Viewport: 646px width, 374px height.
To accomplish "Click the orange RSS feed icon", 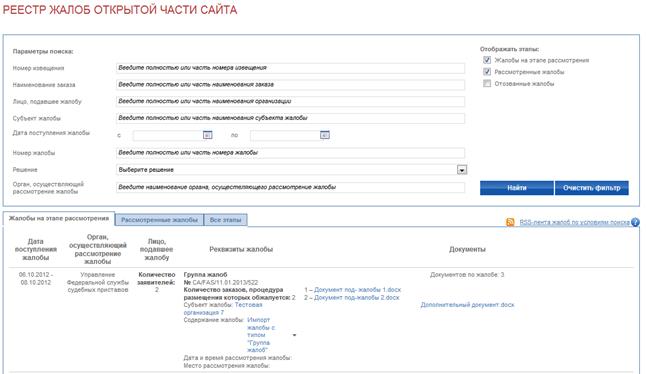I will click(510, 222).
